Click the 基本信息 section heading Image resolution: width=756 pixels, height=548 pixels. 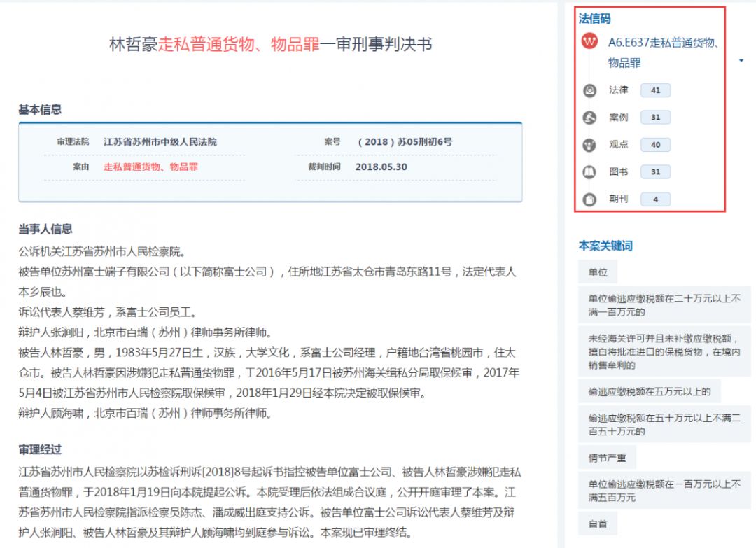40,110
